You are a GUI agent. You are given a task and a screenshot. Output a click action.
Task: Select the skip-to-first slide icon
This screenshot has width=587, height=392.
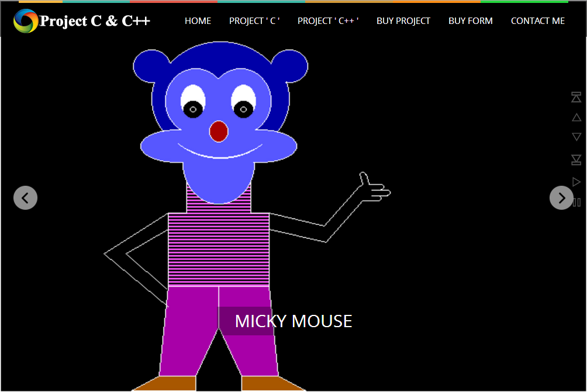[x=576, y=98]
